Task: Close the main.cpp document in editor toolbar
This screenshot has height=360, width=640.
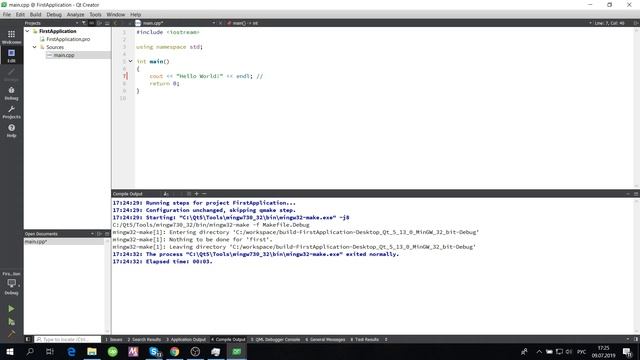Action: 220,23
